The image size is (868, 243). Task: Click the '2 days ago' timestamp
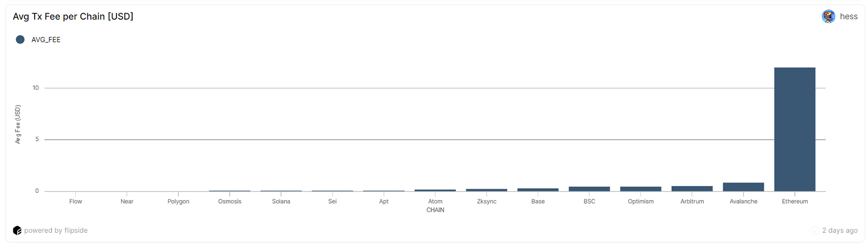pyautogui.click(x=840, y=230)
